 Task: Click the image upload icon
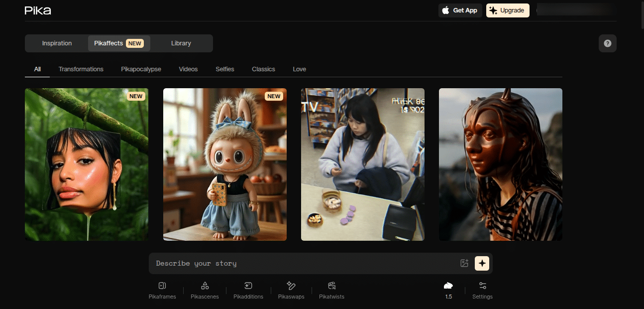point(464,263)
